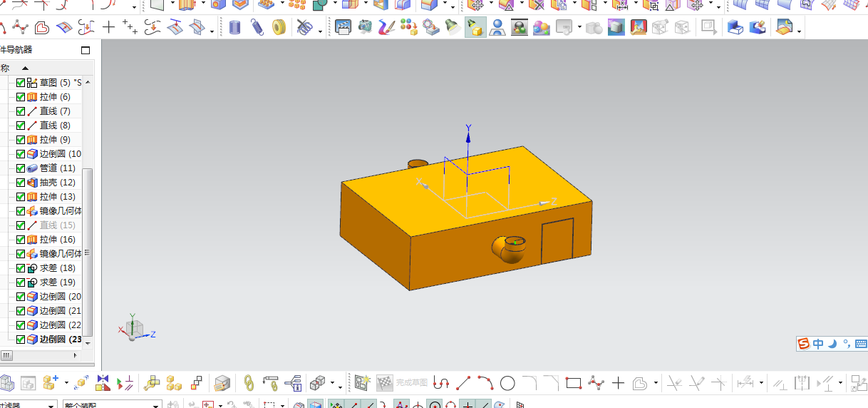This screenshot has height=408, width=868.
Task: Click the Quick Trim sketch icon
Action: (x=673, y=383)
